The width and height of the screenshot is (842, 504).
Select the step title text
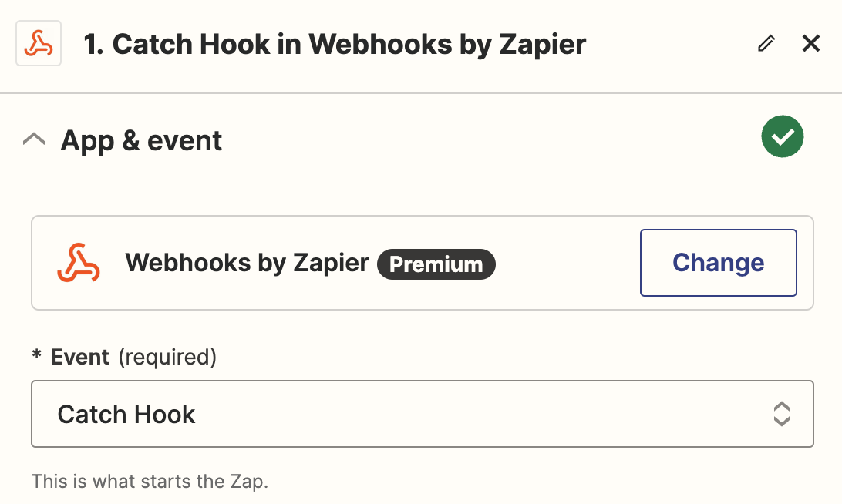pos(335,44)
